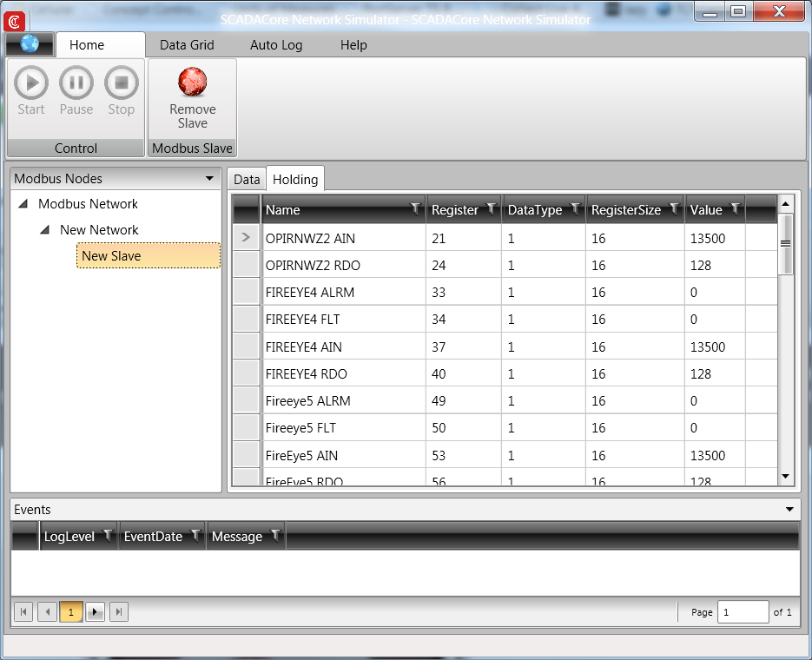Filter the Name column using funnel icon

415,209
